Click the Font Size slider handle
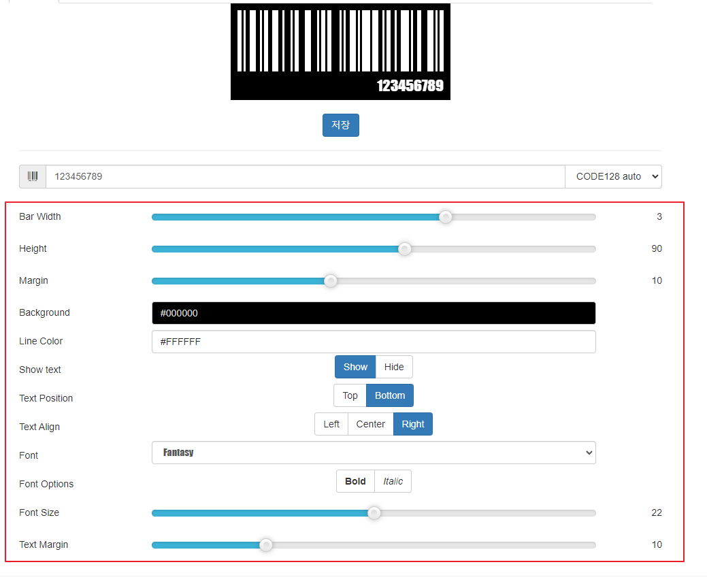This screenshot has height=588, width=707. (x=374, y=513)
